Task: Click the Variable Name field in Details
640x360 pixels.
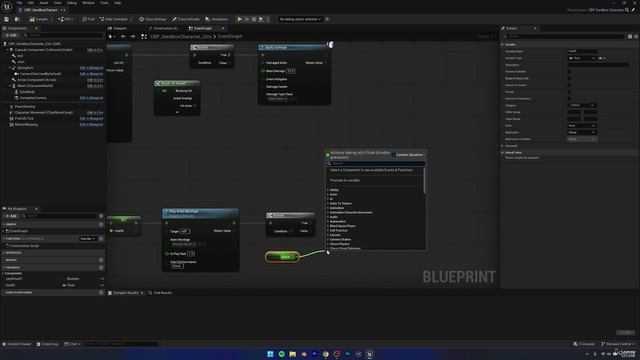Action: [x=582, y=51]
